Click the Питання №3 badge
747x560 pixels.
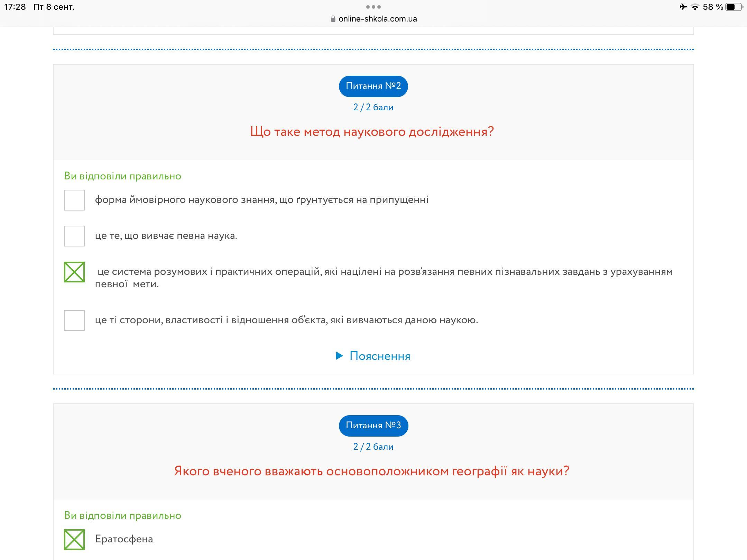373,426
